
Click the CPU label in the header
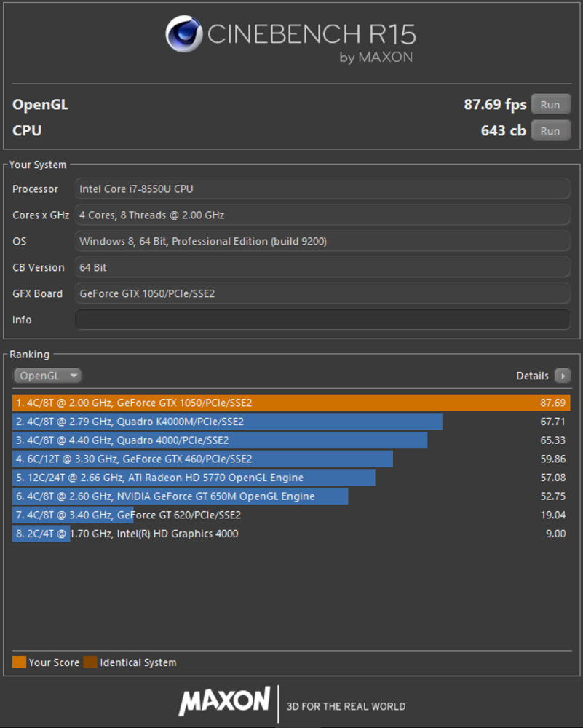click(27, 130)
